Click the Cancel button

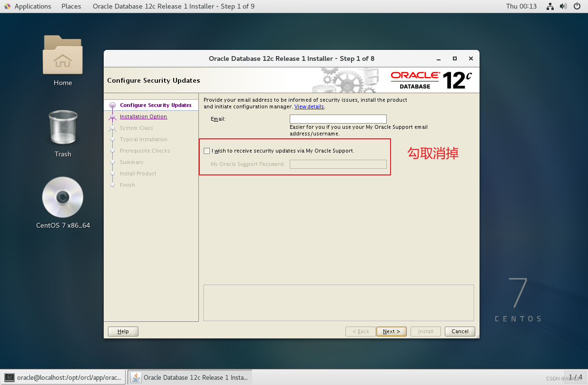[460, 331]
